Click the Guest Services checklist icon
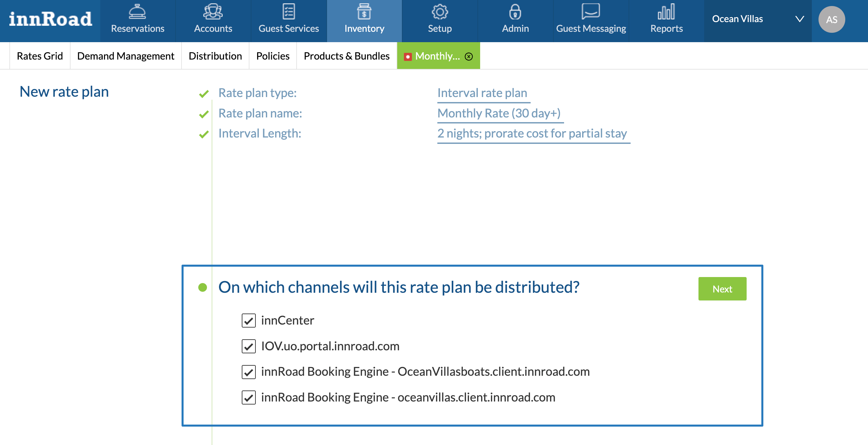Screen dimensions: 868x445 pos(289,12)
